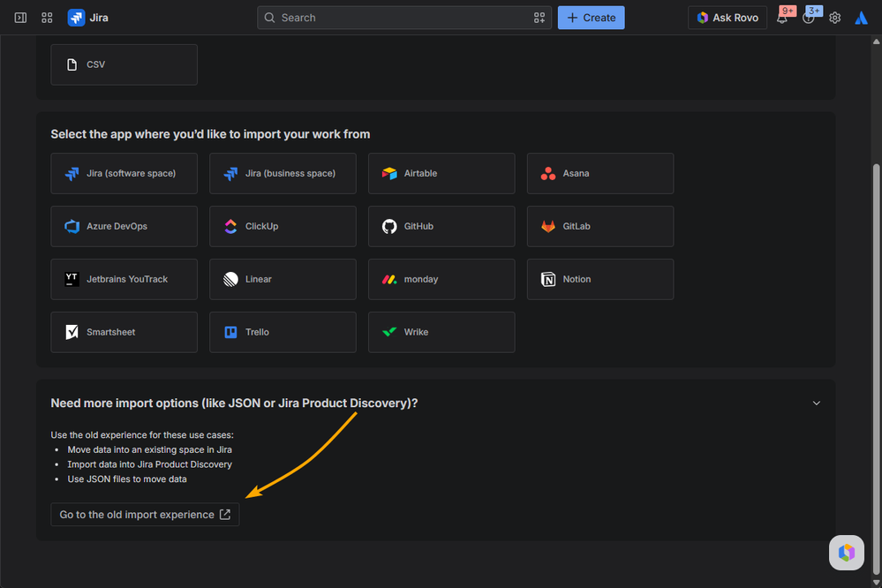The height and width of the screenshot is (588, 882).
Task: Click the vertical scrollbar thumb
Action: click(x=876, y=370)
